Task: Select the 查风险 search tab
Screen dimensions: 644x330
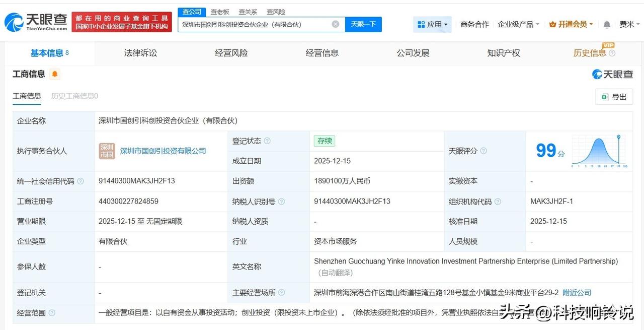Action: click(x=276, y=12)
